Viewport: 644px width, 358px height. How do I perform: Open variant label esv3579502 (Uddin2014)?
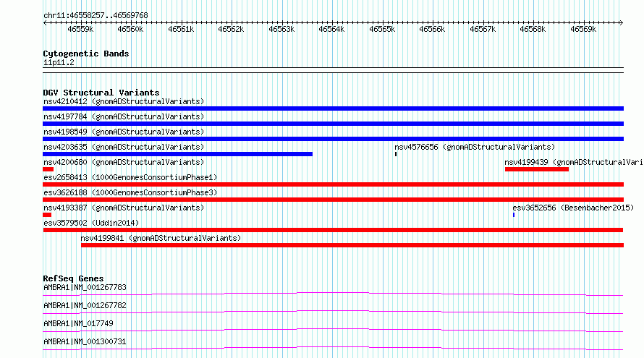91,223
